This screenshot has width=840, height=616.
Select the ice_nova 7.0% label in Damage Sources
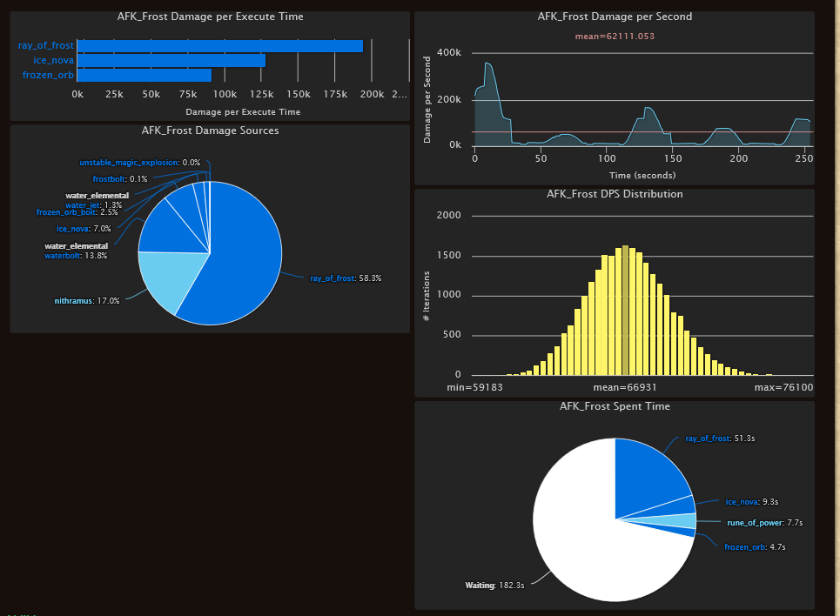(84, 229)
